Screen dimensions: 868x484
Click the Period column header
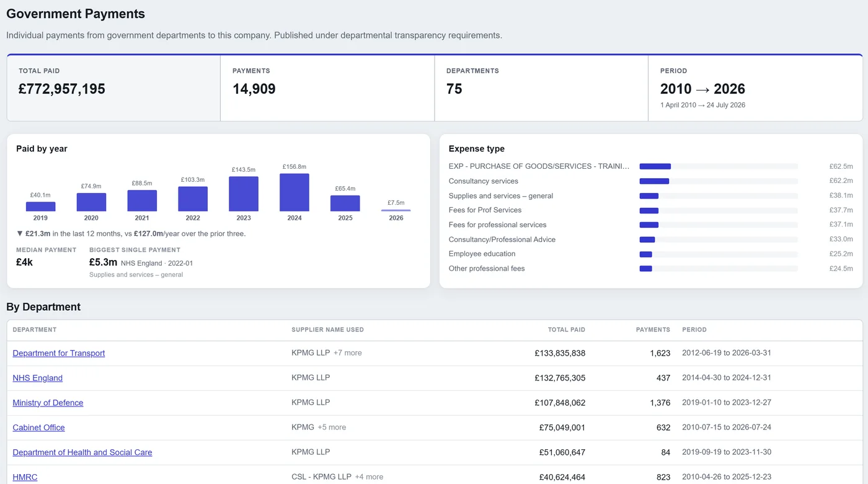click(x=694, y=329)
